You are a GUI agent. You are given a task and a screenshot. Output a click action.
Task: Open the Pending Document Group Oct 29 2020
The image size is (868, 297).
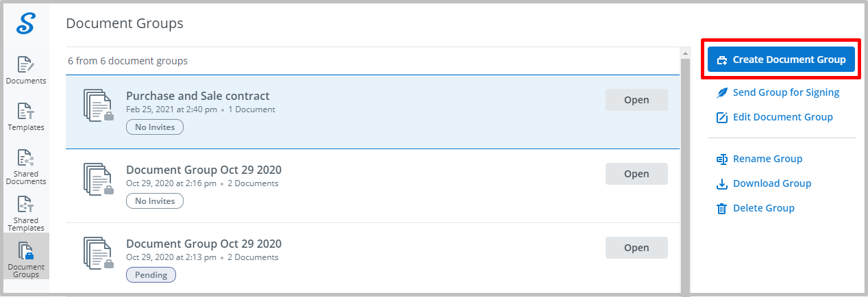pos(636,248)
